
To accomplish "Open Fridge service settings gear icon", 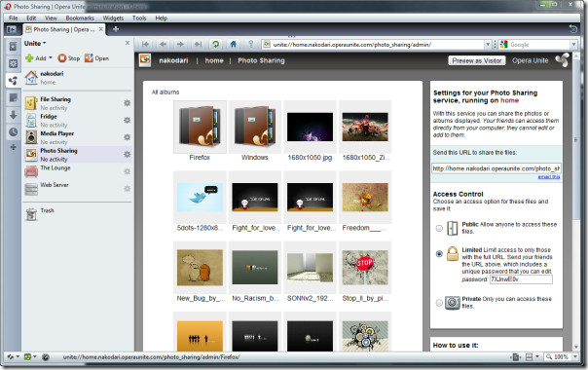I will [x=128, y=120].
